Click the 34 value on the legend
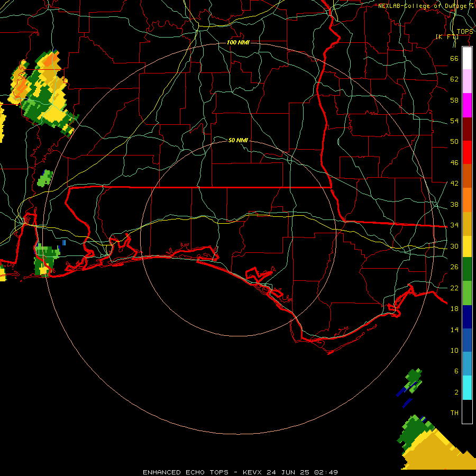 (x=454, y=225)
